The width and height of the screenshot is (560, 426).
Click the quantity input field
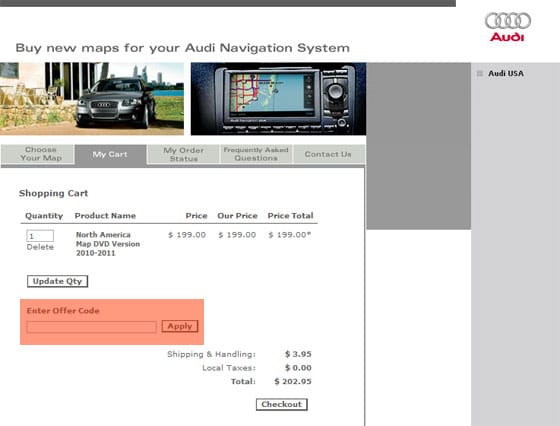click(x=40, y=236)
